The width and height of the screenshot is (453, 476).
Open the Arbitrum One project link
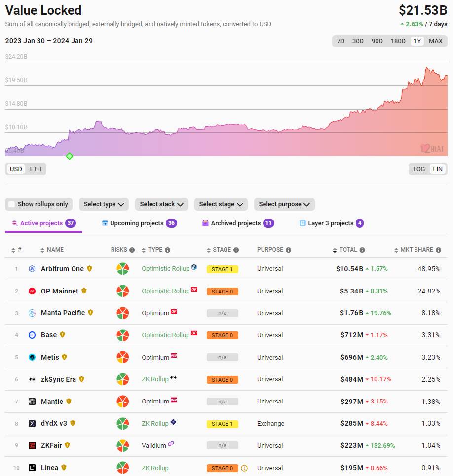point(62,269)
